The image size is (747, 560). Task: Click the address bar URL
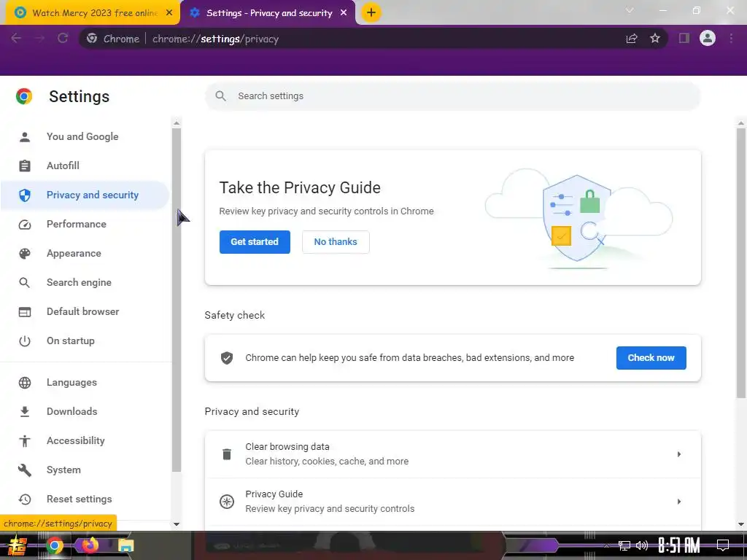click(x=215, y=39)
